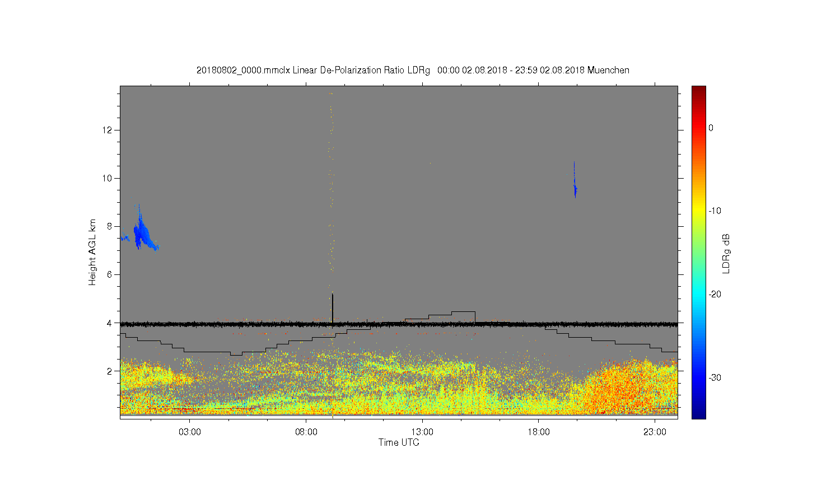Click the green middle section of colorbar
This screenshot has width=840, height=504.
pos(699,252)
